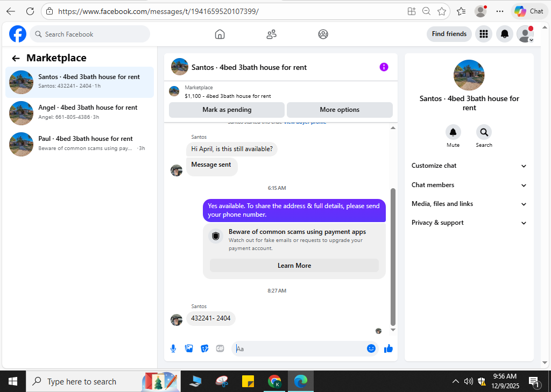Attach a photo file icon
This screenshot has width=551, height=392.
[x=189, y=348]
